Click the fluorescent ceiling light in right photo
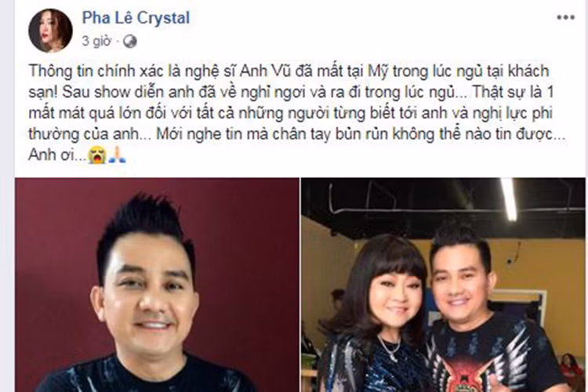Screen dimensions: 588x392 pyautogui.click(x=509, y=198)
